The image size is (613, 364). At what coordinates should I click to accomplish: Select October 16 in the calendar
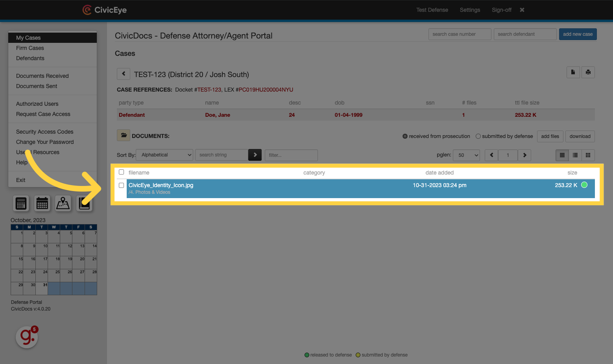pos(30,262)
